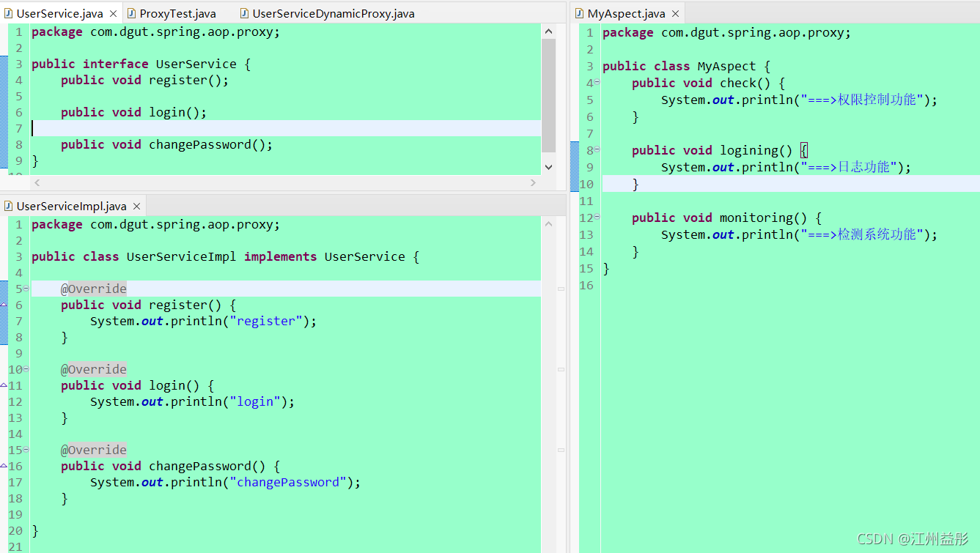Image resolution: width=980 pixels, height=553 pixels.
Task: Click the vertical scrollbar thumb in UserService.java editor
Action: coord(548,95)
